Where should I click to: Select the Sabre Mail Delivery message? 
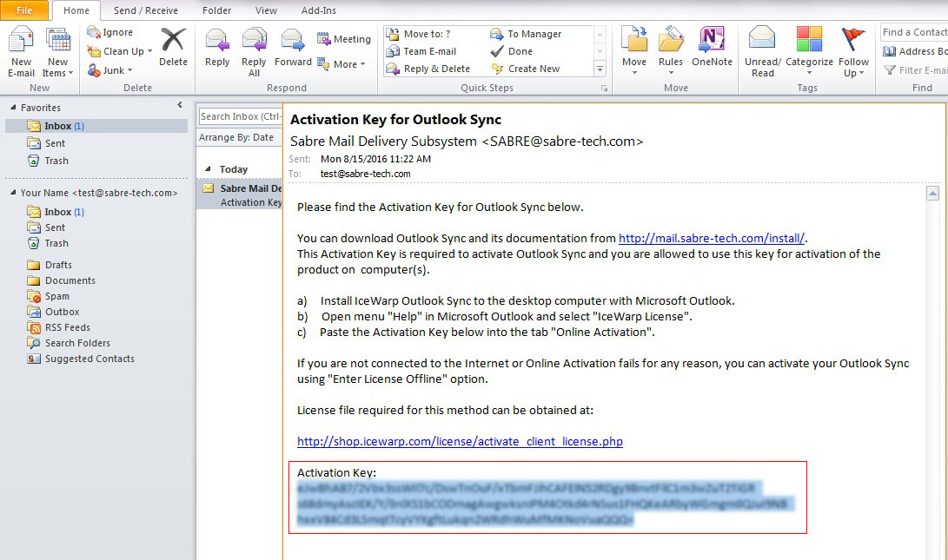240,194
